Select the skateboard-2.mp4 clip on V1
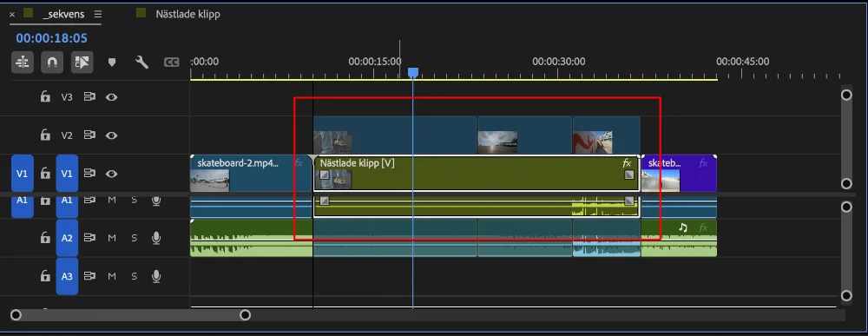The image size is (868, 336). point(252,174)
